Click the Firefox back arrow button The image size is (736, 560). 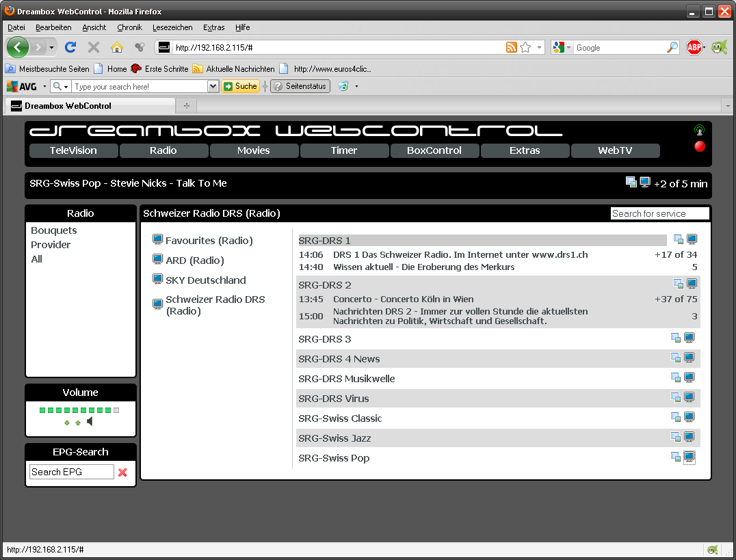pos(17,47)
